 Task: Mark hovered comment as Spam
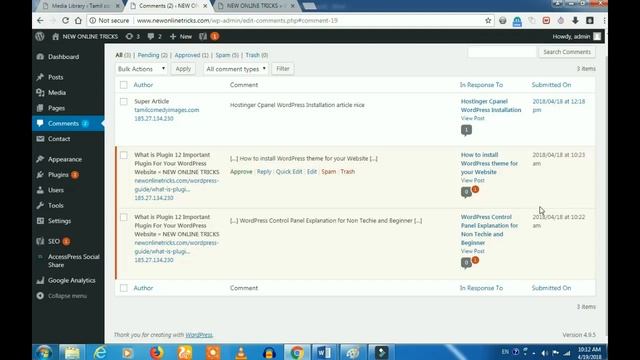329,172
